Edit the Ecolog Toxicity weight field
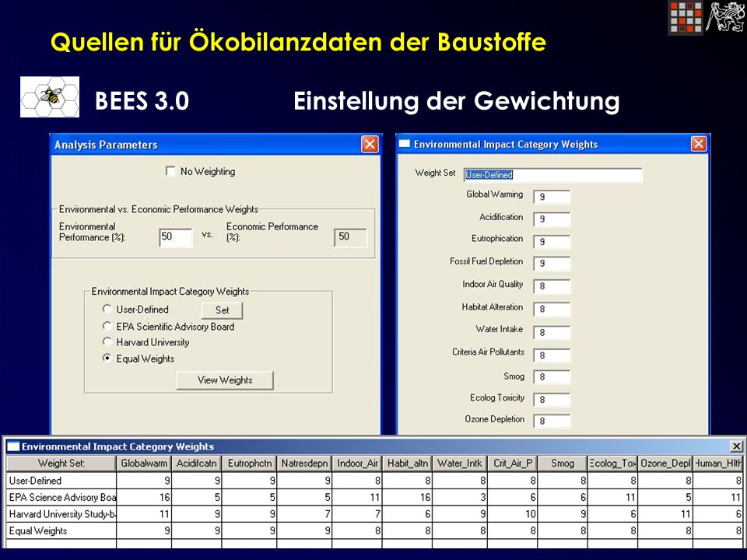 (552, 400)
